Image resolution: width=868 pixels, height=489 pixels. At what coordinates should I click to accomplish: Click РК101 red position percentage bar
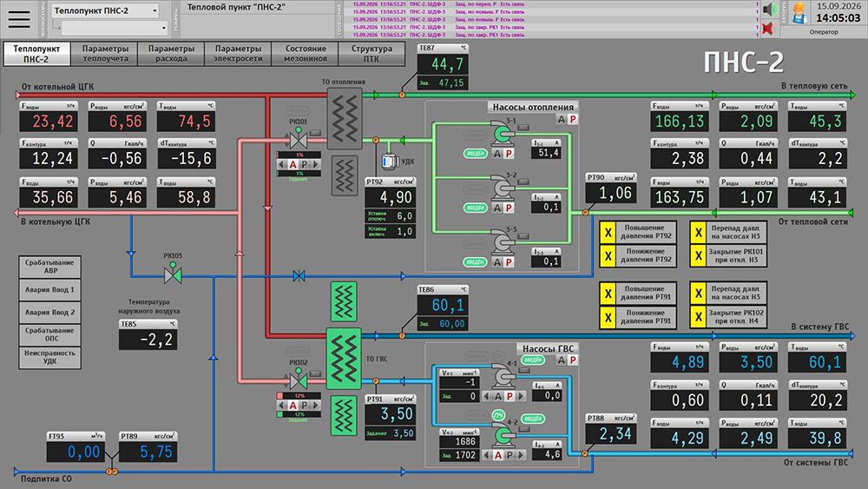[x=299, y=155]
